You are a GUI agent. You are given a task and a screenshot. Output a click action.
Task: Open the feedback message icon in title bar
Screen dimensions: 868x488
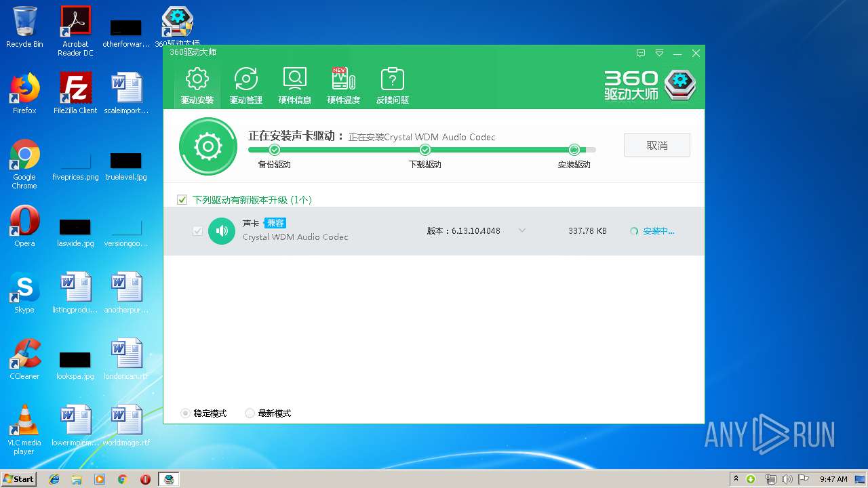641,53
